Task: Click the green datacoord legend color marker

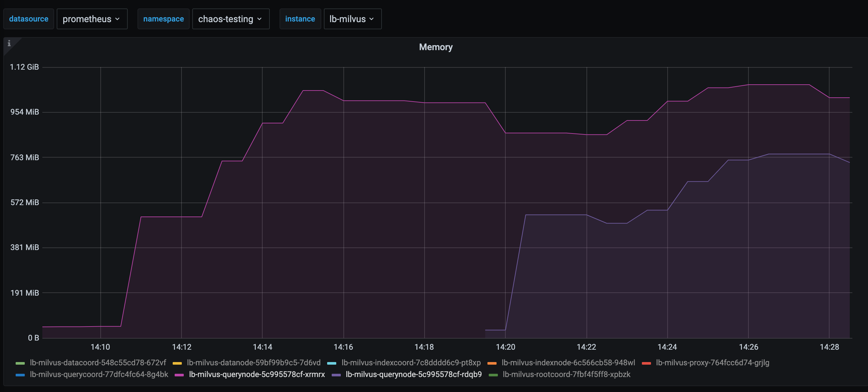Action: click(20, 363)
